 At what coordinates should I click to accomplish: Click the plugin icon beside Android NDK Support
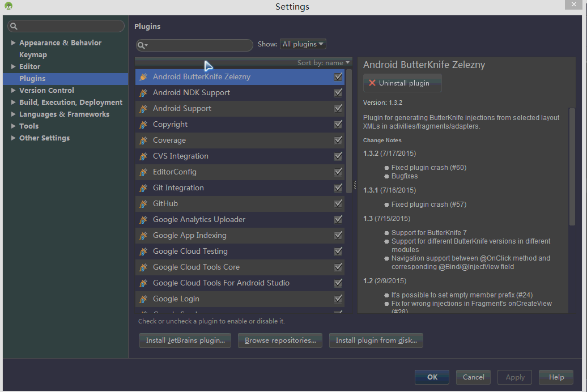tap(143, 93)
